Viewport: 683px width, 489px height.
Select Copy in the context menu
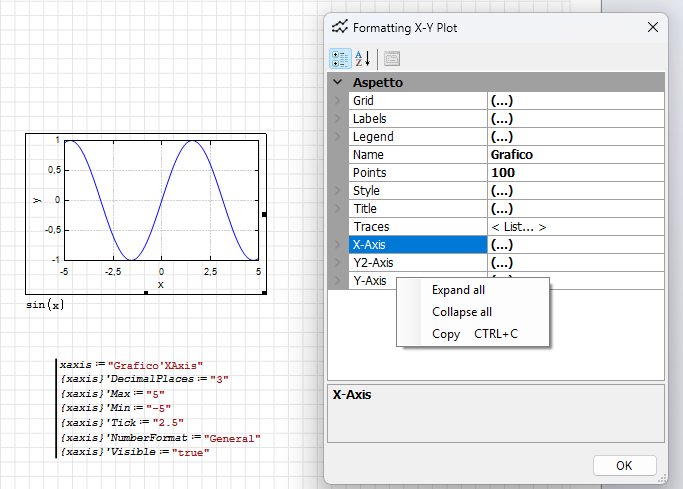click(446, 334)
